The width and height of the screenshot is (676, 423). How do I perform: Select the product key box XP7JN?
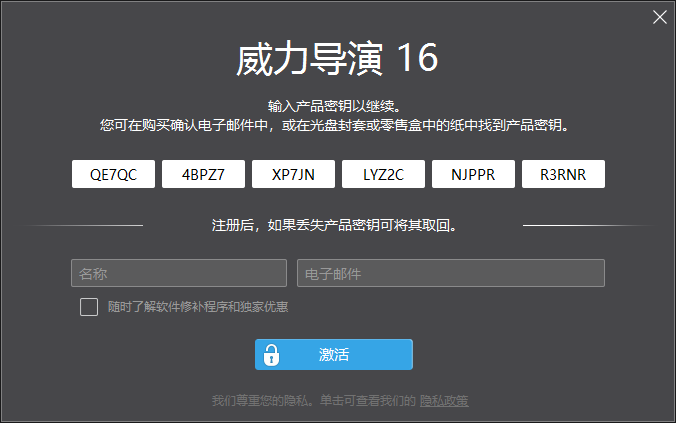point(293,174)
